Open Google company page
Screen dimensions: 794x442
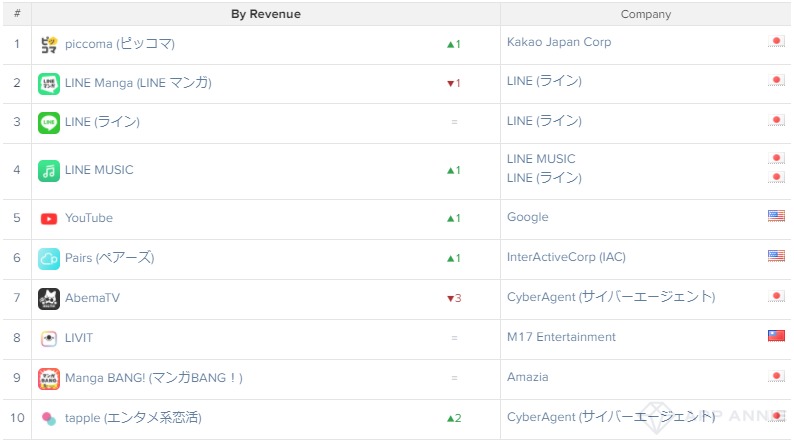pyautogui.click(x=528, y=217)
